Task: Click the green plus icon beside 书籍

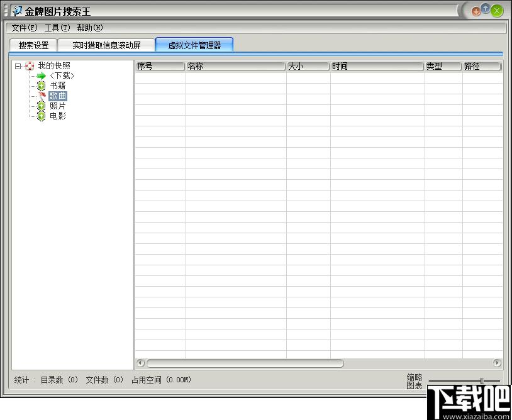Action: coord(41,86)
